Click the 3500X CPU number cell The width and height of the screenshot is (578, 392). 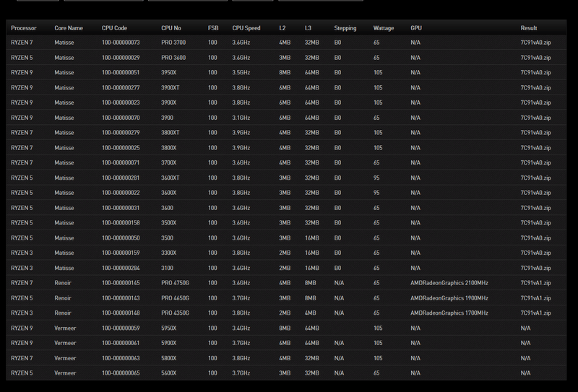(x=169, y=223)
